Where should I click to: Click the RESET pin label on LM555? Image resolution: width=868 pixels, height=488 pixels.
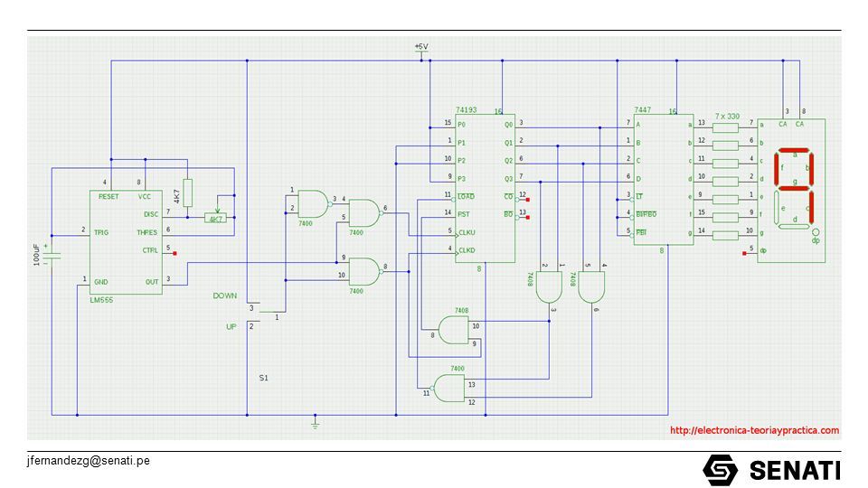point(108,196)
